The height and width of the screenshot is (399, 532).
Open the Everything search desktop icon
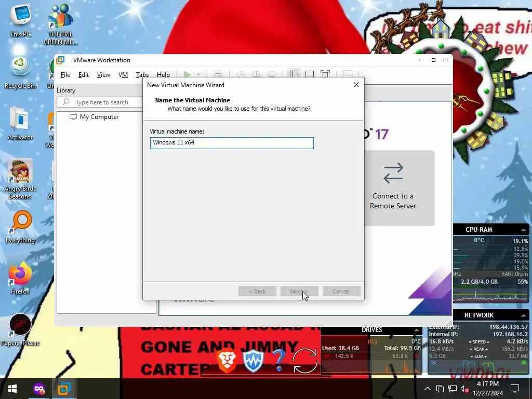[20, 227]
